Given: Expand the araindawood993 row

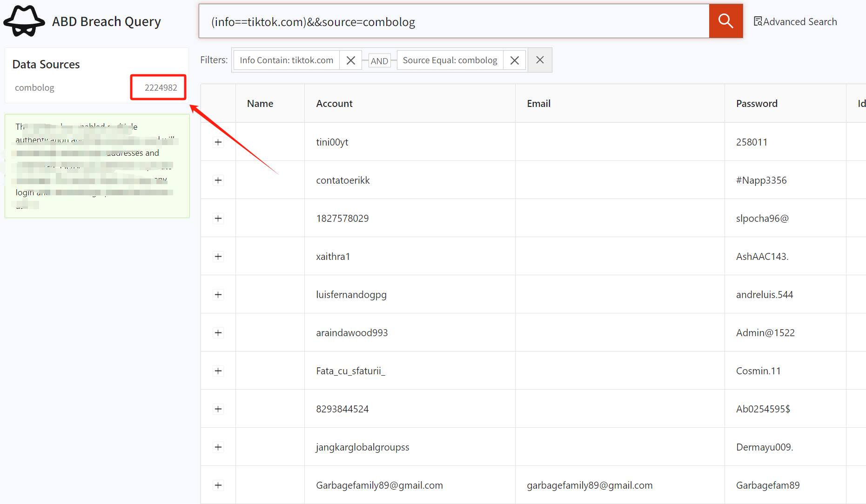Looking at the screenshot, I should [x=218, y=333].
